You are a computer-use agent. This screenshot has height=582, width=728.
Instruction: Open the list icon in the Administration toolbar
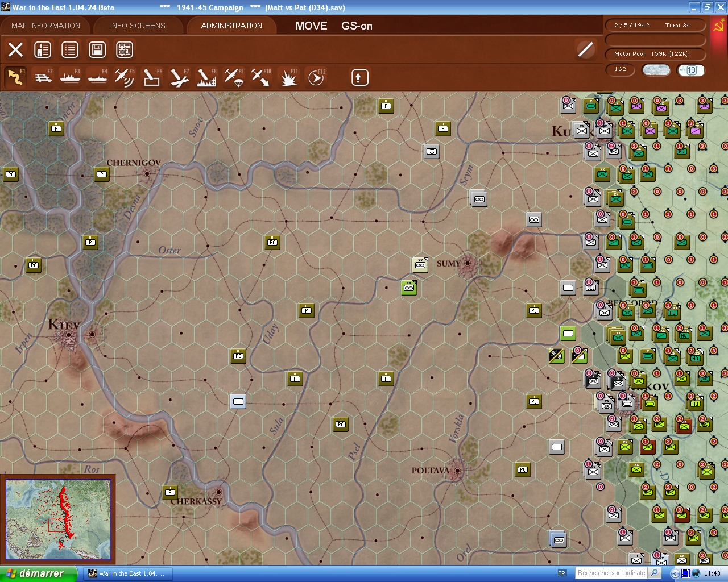pyautogui.click(x=70, y=49)
